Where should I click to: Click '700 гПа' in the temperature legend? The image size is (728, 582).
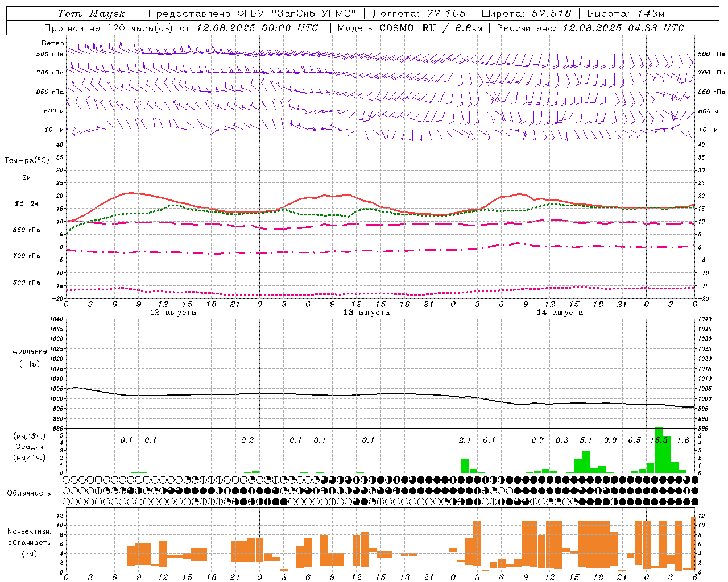[26, 256]
